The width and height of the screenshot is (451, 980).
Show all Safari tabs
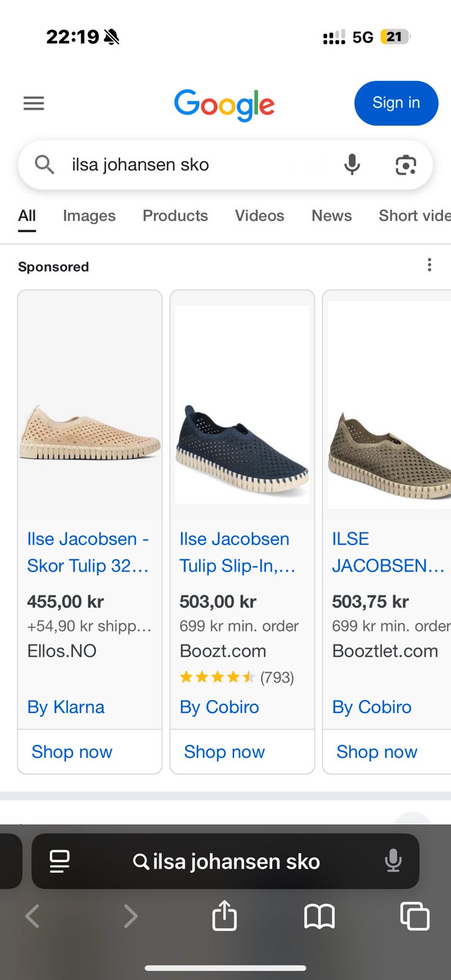[x=414, y=916]
